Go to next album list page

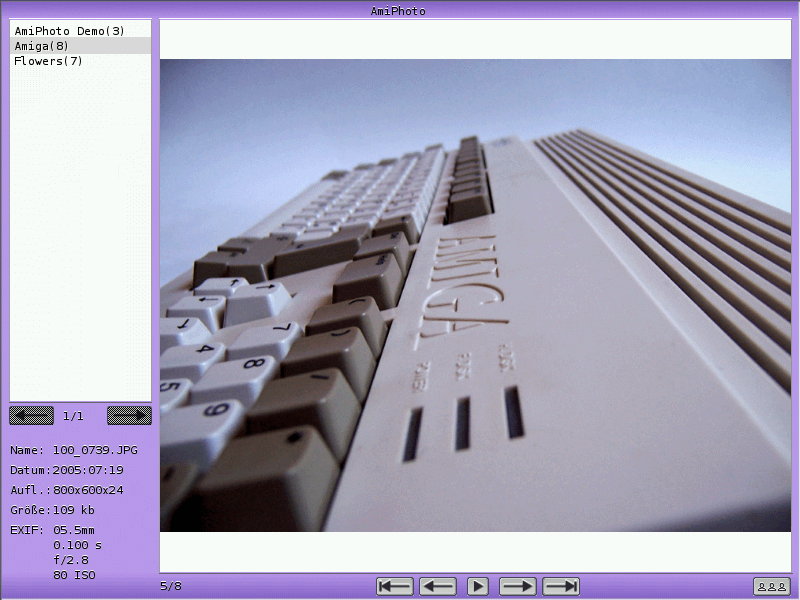(129, 415)
